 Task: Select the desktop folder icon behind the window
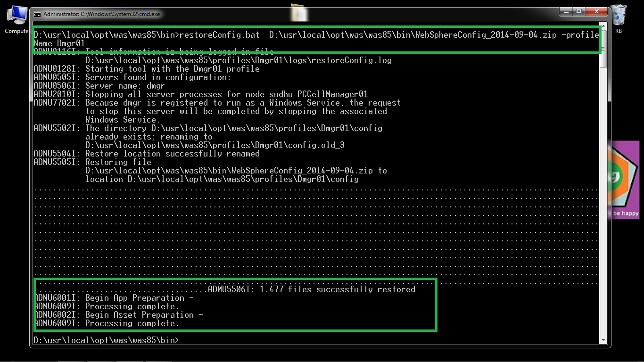coord(299,12)
